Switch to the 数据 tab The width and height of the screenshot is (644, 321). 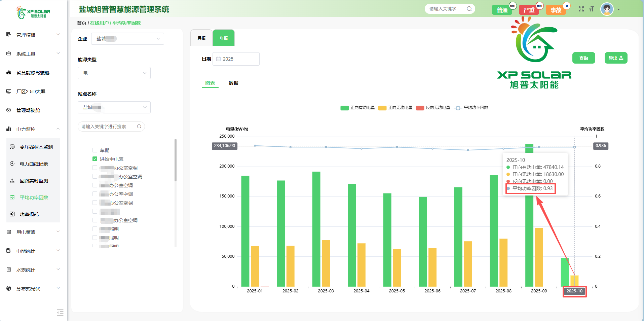pos(233,83)
